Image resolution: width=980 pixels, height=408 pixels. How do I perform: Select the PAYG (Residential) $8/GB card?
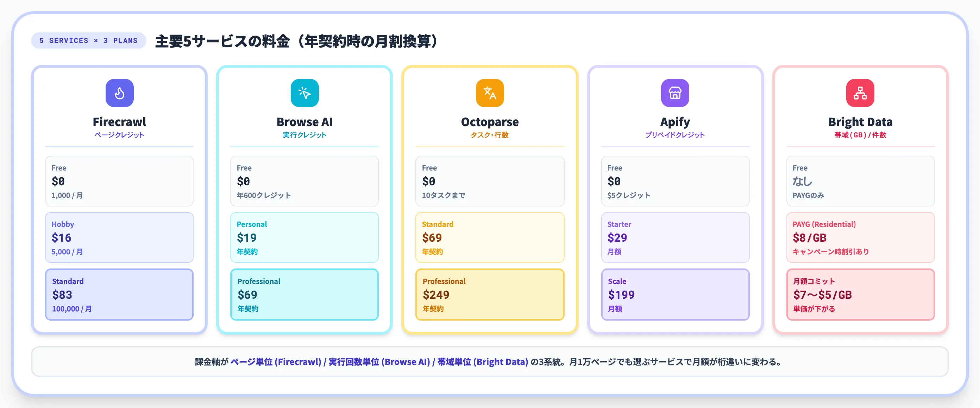coord(861,237)
